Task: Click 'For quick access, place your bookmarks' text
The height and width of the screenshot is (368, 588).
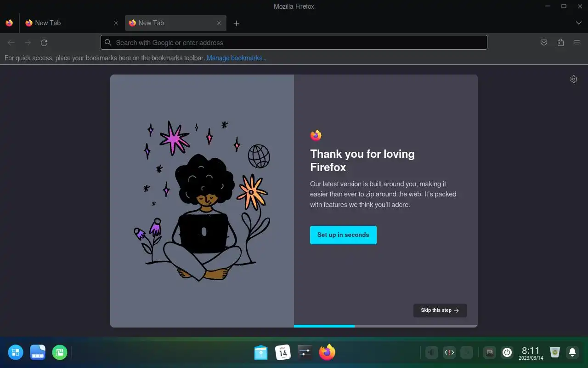Action: pyautogui.click(x=105, y=58)
